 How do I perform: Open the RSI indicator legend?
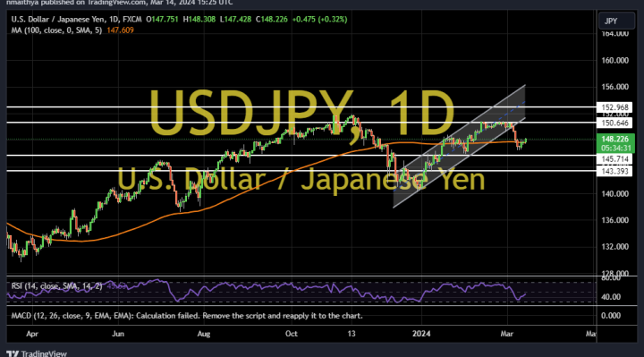click(x=56, y=286)
